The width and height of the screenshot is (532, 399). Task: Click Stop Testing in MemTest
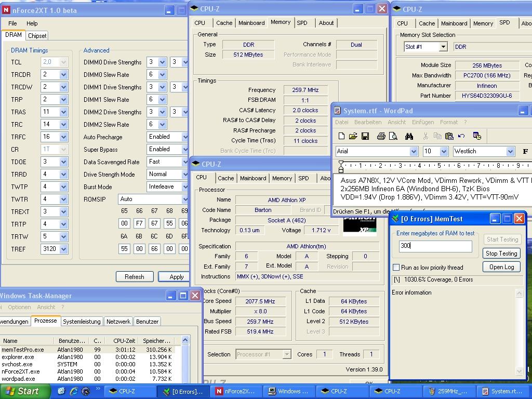501,254
